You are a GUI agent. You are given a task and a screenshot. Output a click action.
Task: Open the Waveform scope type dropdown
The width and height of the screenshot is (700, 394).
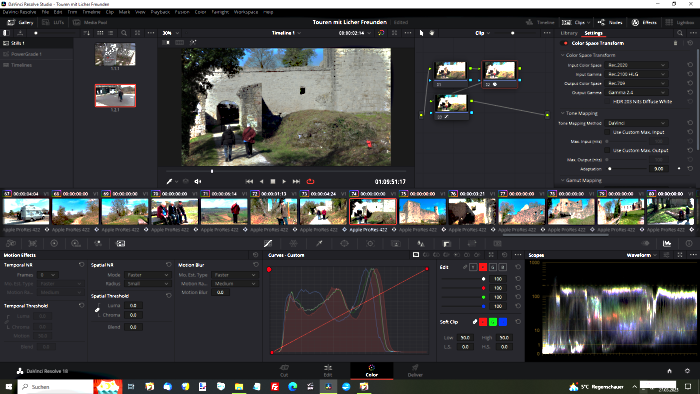click(x=642, y=255)
